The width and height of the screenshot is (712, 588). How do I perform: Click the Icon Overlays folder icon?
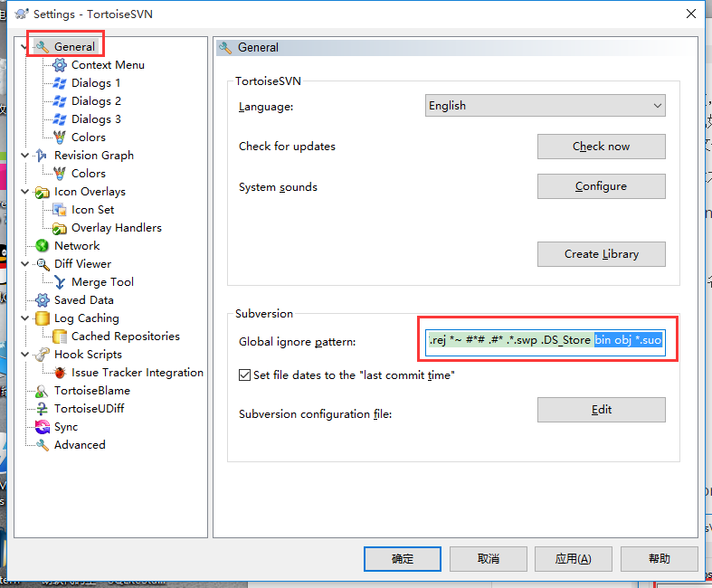point(43,192)
